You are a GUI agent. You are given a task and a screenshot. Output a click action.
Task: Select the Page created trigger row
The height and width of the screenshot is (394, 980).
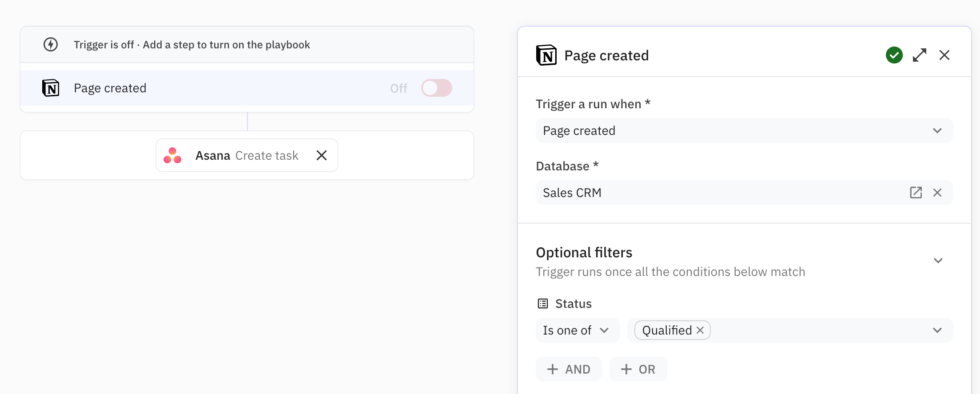(x=222, y=88)
